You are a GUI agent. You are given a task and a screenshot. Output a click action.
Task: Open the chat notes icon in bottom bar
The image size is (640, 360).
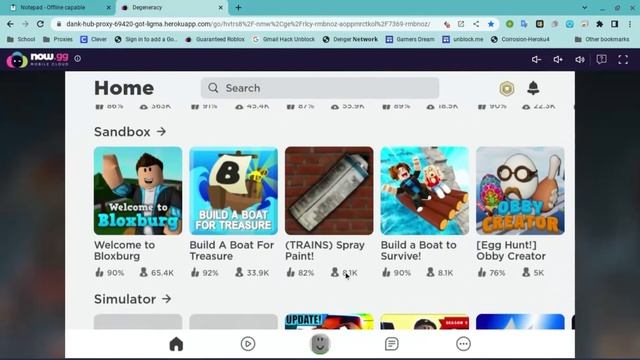391,344
